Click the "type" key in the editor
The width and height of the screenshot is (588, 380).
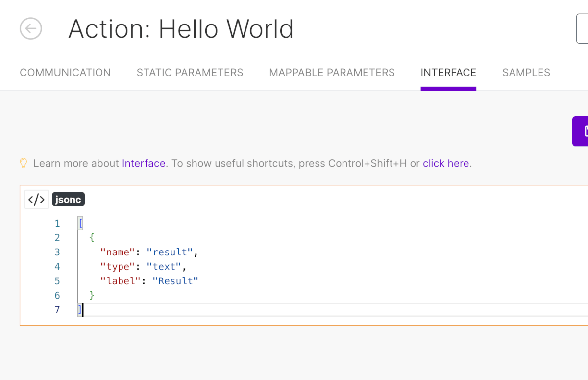pyautogui.click(x=118, y=267)
